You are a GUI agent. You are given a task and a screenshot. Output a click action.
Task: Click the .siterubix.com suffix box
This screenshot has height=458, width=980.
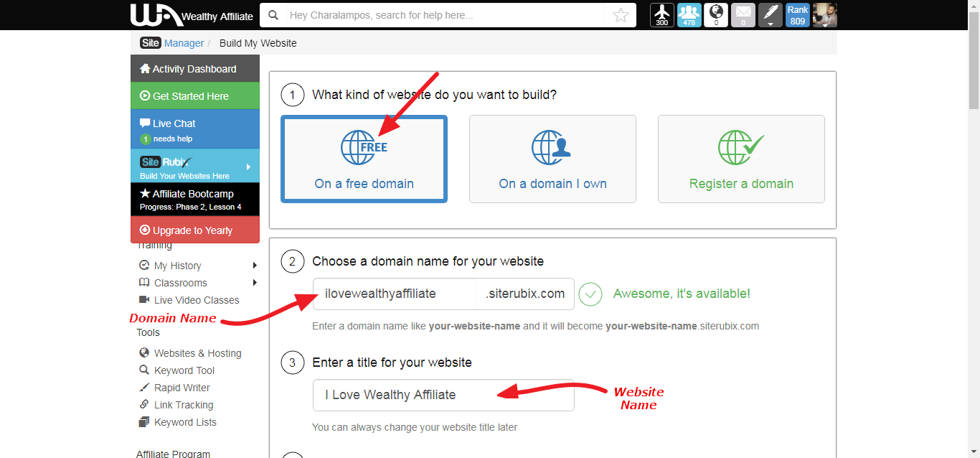[x=525, y=294]
